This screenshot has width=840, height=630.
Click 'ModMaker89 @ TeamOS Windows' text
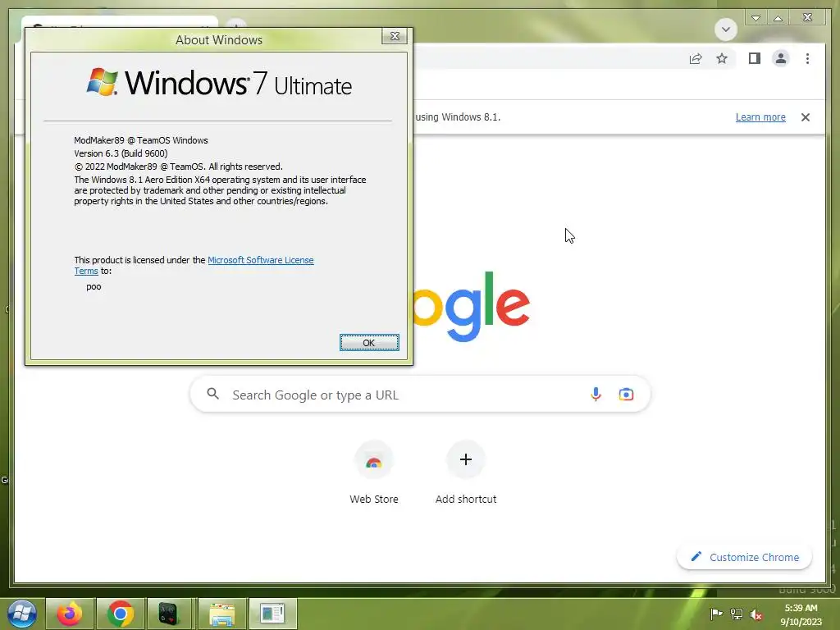[141, 140]
